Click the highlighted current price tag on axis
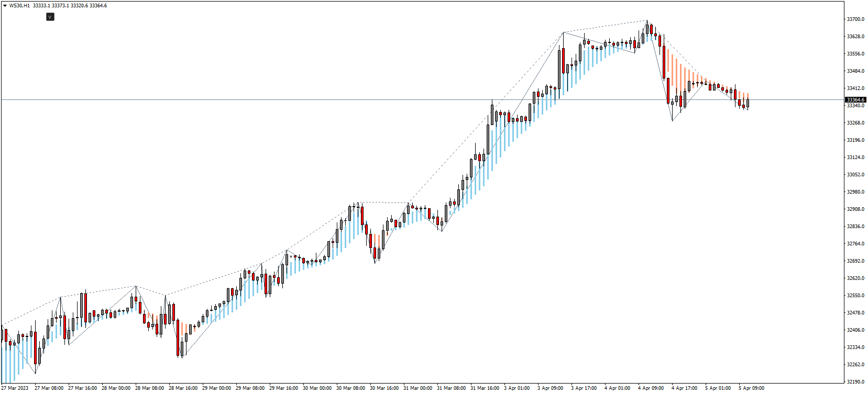 pos(856,99)
